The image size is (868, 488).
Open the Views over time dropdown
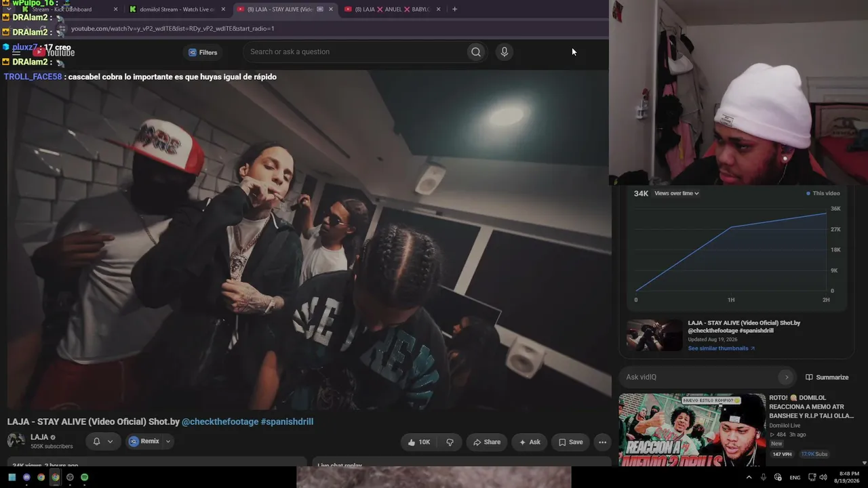677,193
